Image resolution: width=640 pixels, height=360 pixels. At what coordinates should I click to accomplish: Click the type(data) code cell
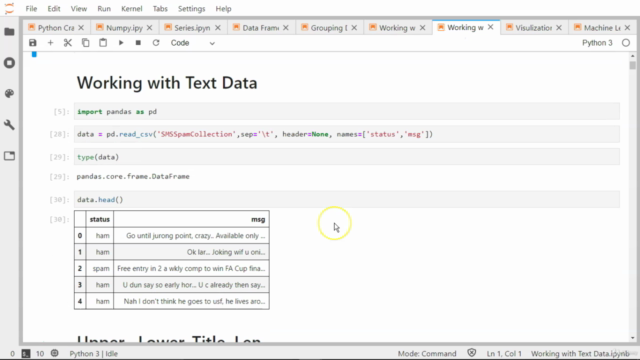pyautogui.click(x=347, y=157)
